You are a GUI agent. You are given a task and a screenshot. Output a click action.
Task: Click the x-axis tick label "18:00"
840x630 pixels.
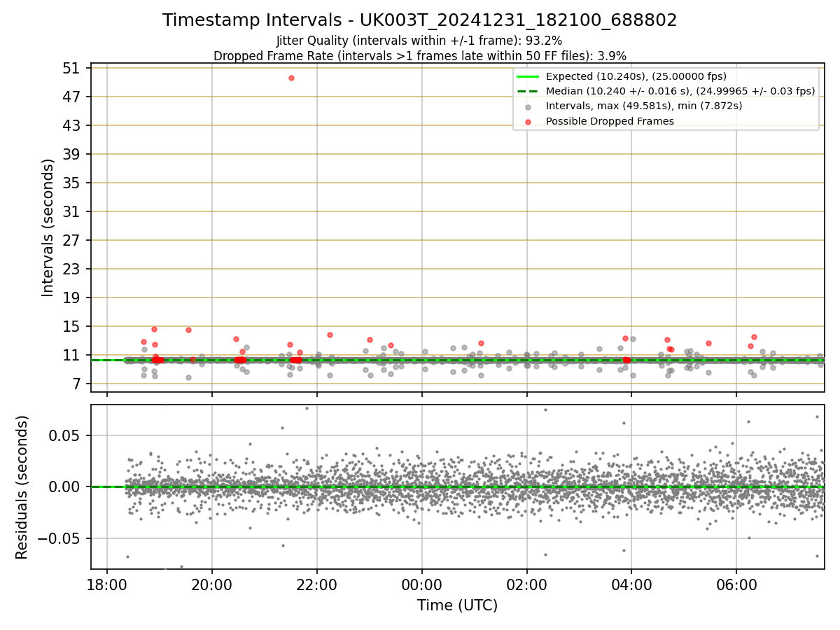(x=107, y=584)
